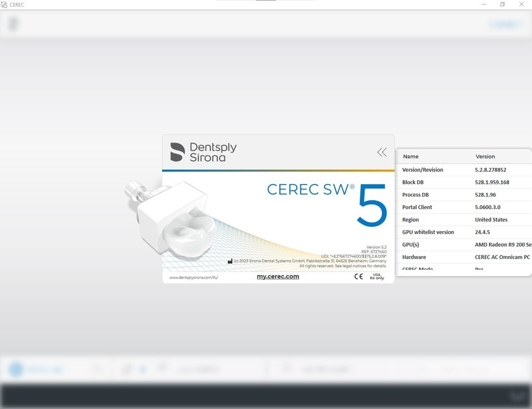Click the Dentsply Sirona logo on the splash card
532x409 pixels.
pyautogui.click(x=202, y=151)
